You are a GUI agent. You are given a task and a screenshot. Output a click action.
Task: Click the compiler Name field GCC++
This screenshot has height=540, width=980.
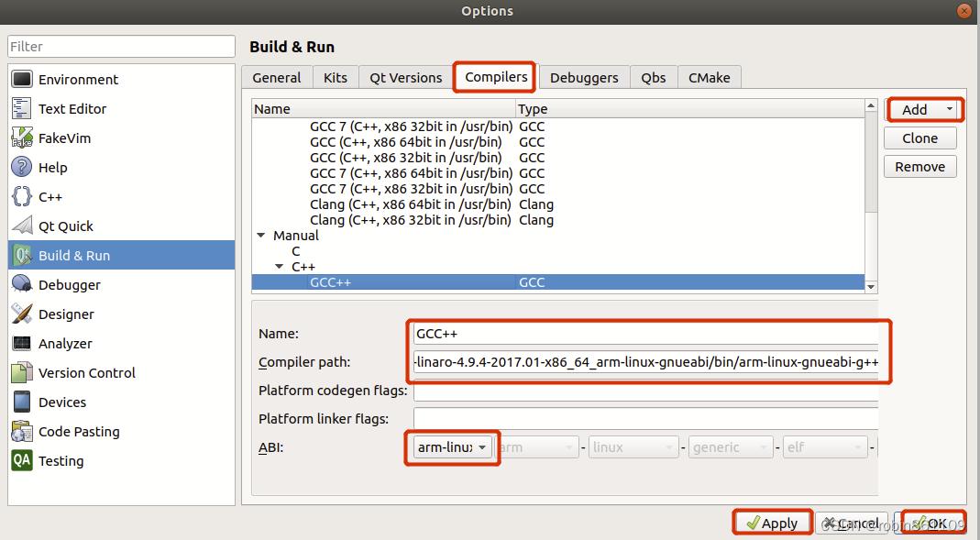645,334
